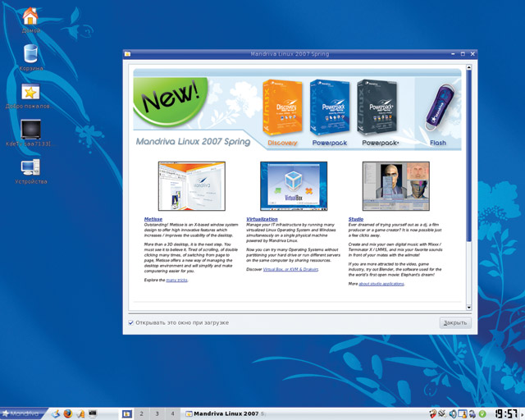The height and width of the screenshot is (420, 525).
Task: Select the Flash USB stick image
Action: pyautogui.click(x=439, y=107)
